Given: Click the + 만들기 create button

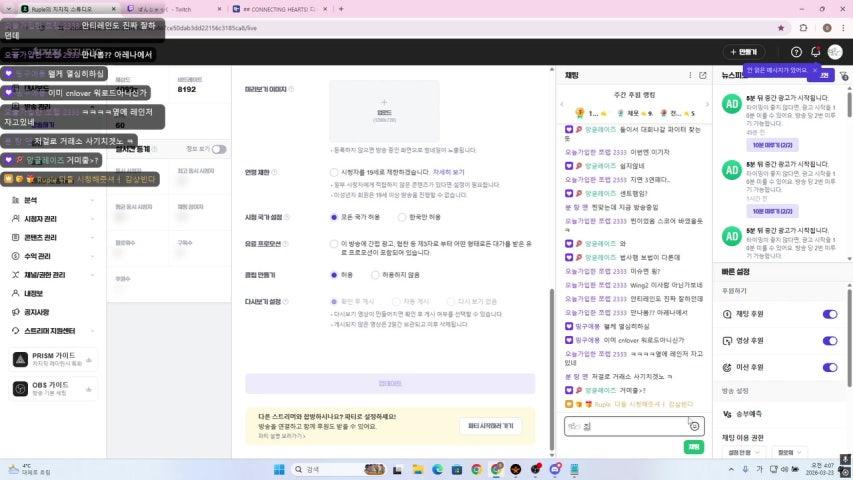Looking at the screenshot, I should pyautogui.click(x=744, y=52).
